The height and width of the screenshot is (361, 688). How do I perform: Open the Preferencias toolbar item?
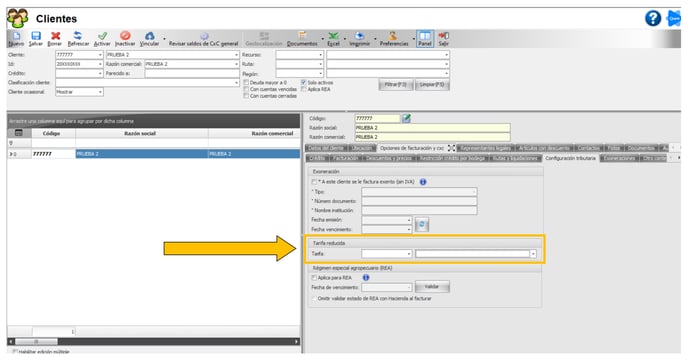coord(394,39)
